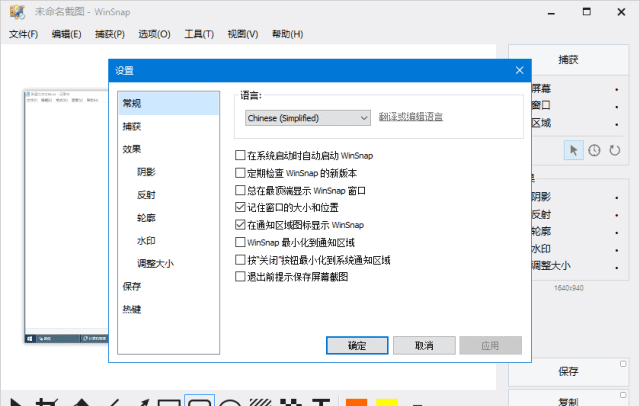This screenshot has width=640, height=406.
Task: Open options dot next to 区域
Action: (x=617, y=124)
